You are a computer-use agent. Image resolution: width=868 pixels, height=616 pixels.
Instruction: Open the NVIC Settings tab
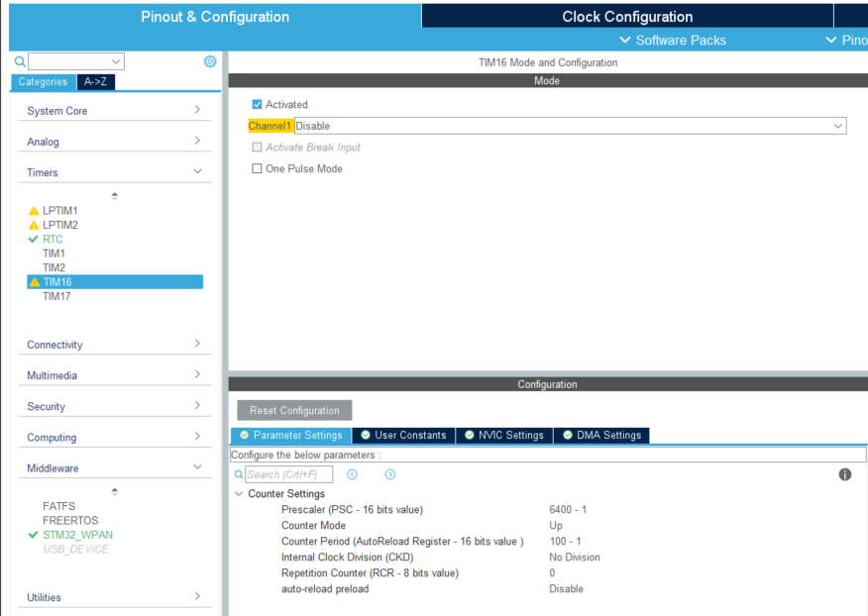(504, 436)
